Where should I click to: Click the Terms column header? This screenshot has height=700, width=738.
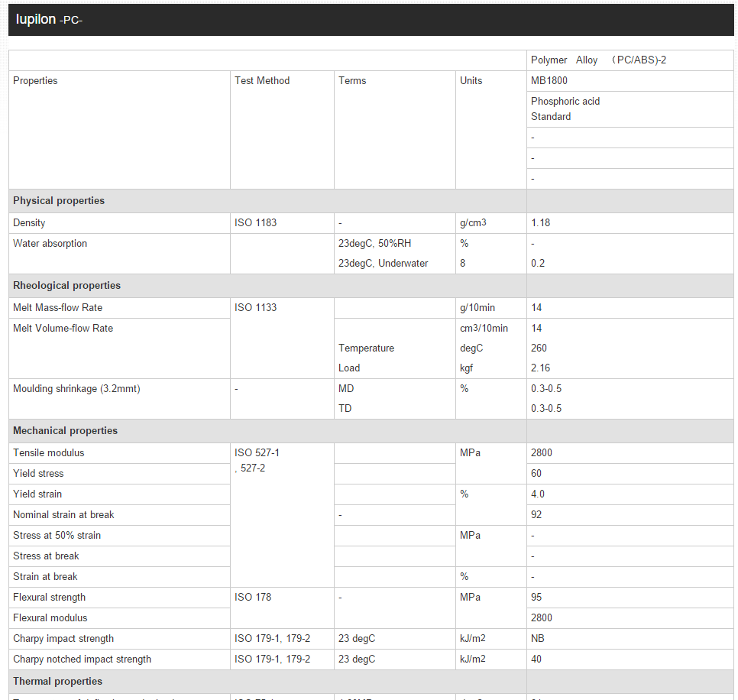click(352, 80)
